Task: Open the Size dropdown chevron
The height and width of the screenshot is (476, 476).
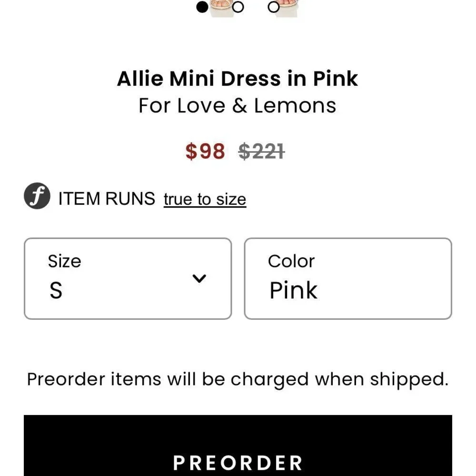Action: point(199,278)
